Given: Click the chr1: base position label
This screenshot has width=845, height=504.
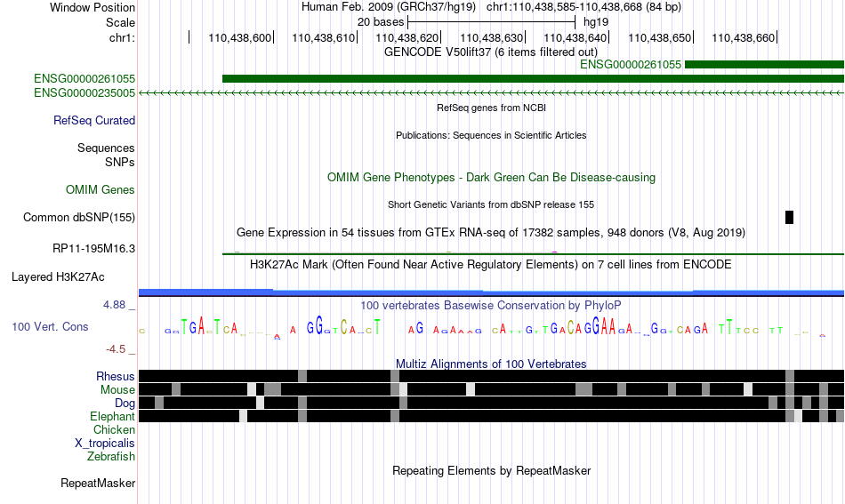Looking at the screenshot, I should [122, 37].
